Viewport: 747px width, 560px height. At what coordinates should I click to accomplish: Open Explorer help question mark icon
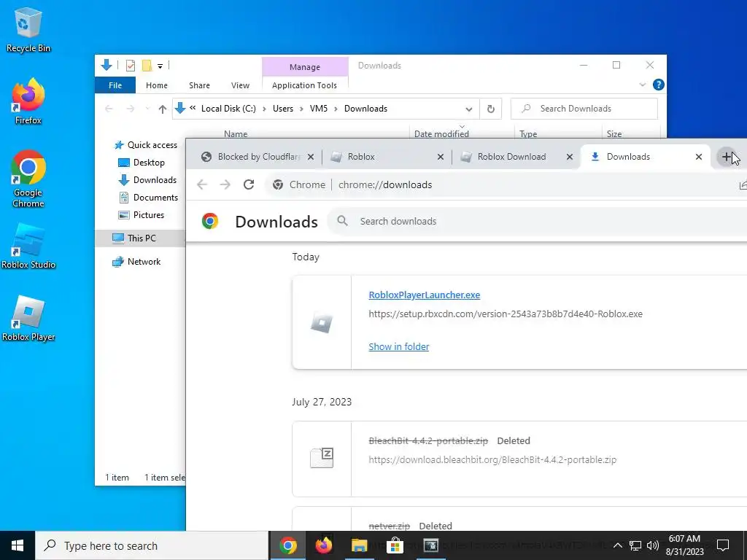pos(659,85)
